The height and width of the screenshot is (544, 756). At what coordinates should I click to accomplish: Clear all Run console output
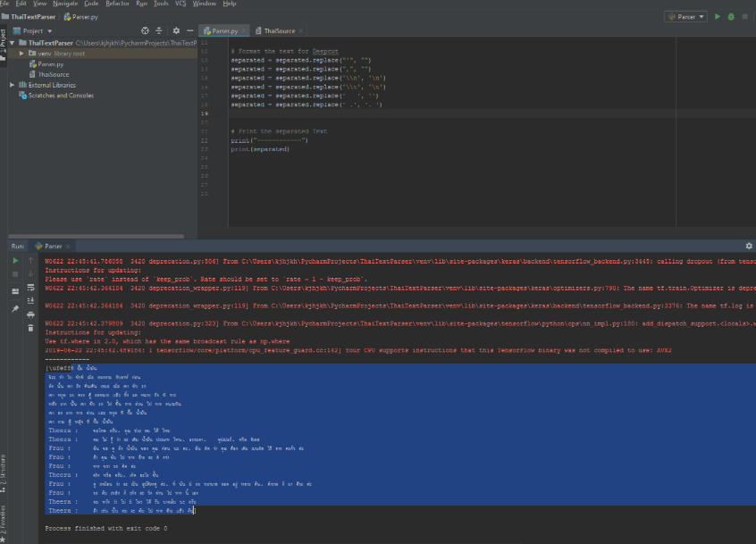[x=31, y=328]
